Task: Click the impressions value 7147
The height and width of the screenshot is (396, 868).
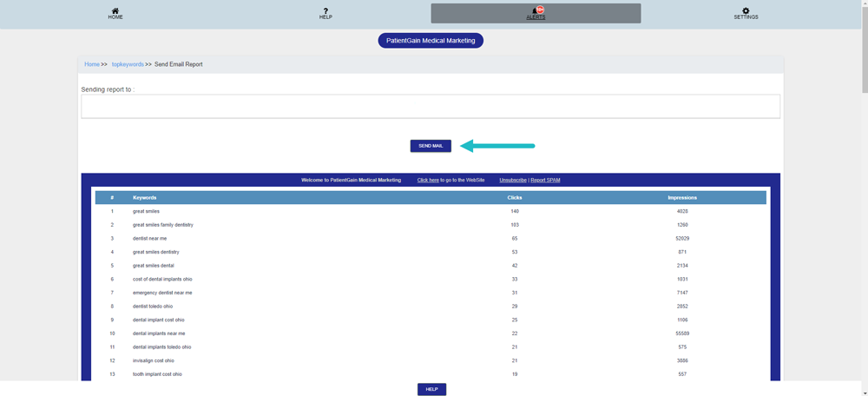Action: [x=682, y=293]
